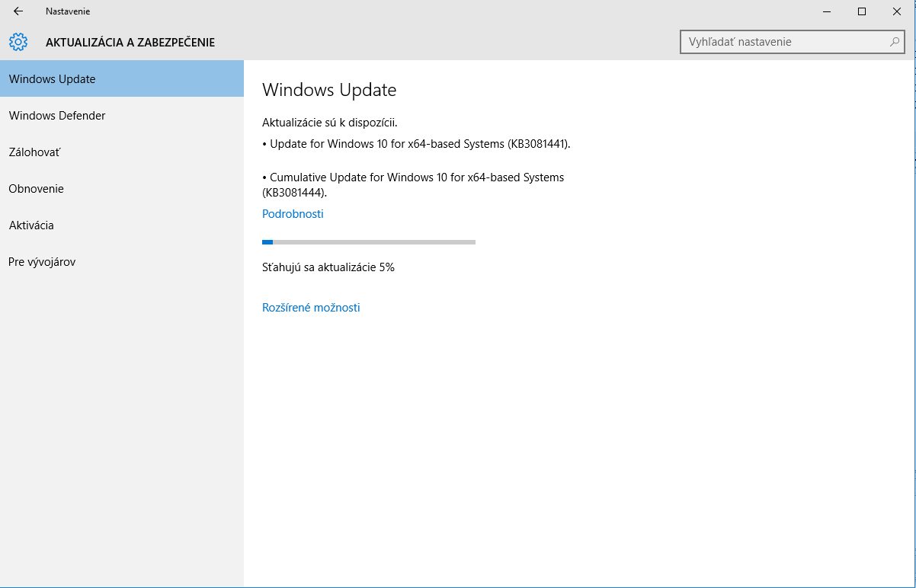Close the Nastavenie window

pyautogui.click(x=897, y=11)
